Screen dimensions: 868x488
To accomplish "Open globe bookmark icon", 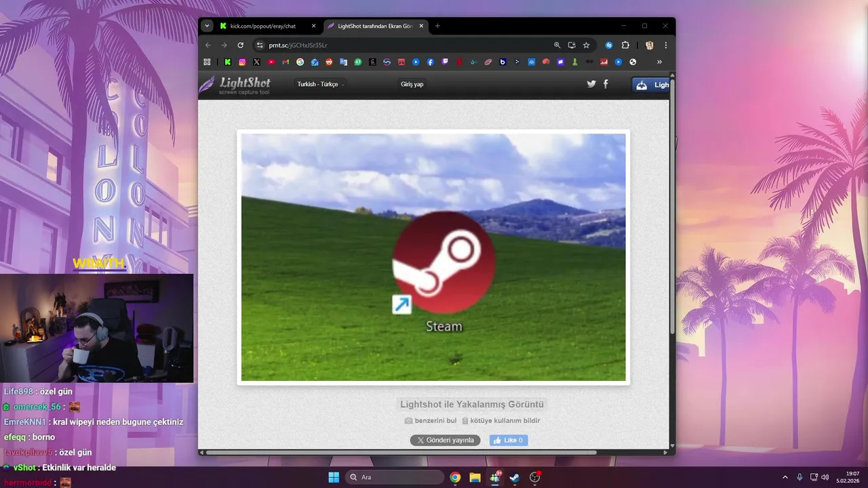I will click(633, 62).
